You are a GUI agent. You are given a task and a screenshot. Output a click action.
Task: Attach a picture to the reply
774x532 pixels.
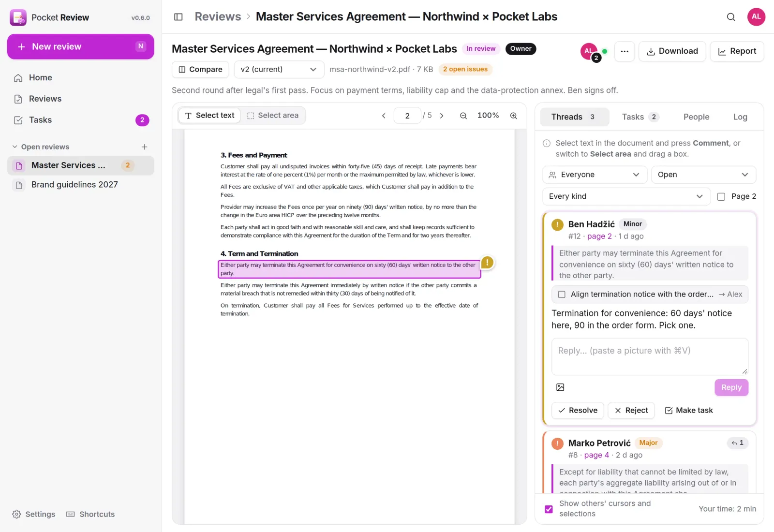(x=560, y=387)
